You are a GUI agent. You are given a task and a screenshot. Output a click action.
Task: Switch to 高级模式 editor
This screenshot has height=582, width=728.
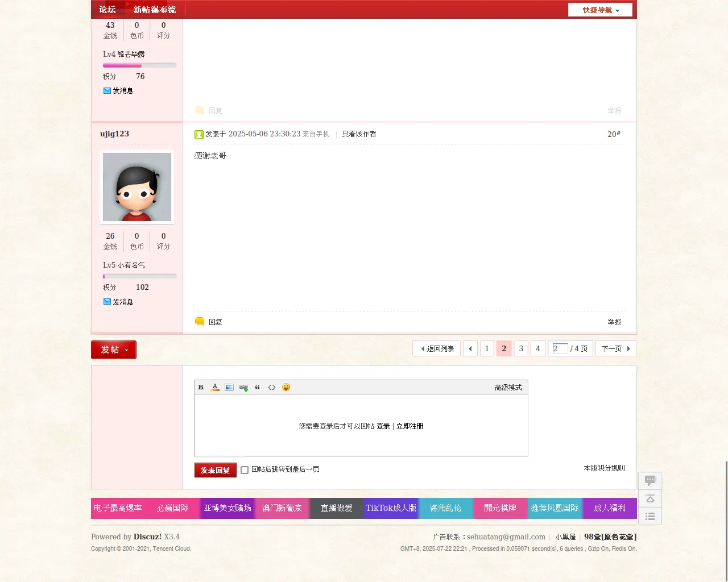[508, 388]
